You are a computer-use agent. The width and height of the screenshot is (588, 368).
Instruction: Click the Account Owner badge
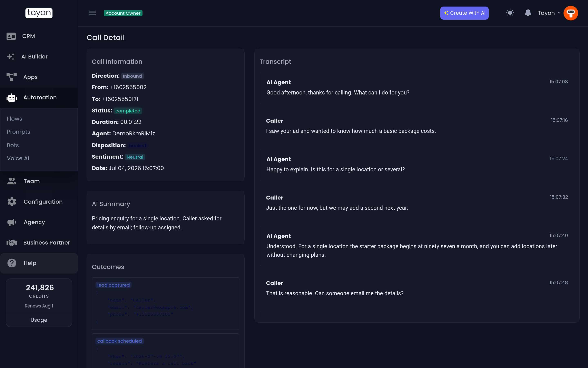[x=123, y=13]
